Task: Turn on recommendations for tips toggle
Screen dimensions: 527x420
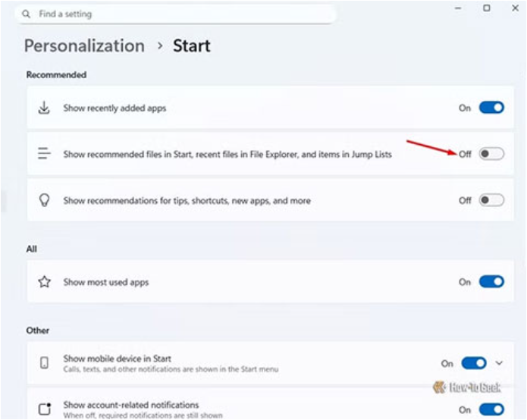Action: pos(491,201)
